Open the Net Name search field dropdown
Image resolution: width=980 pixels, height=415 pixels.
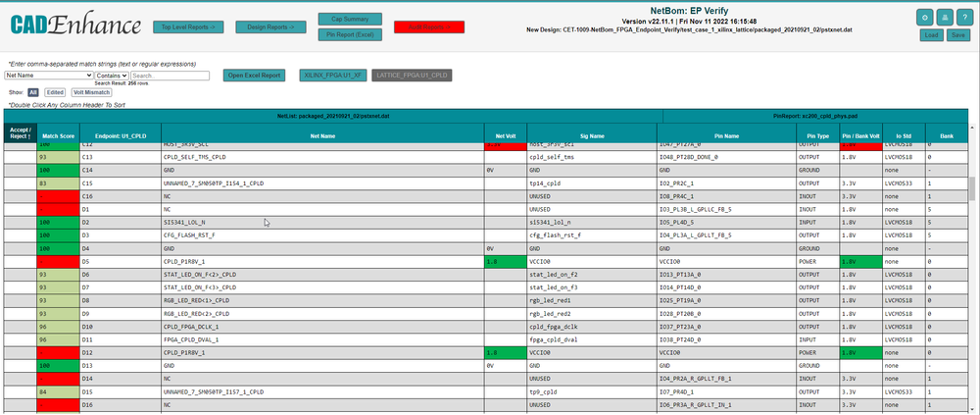(x=49, y=76)
